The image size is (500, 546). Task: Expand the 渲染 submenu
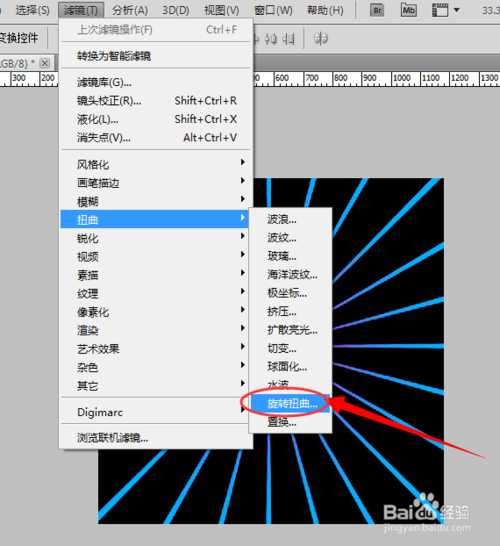coord(156,330)
